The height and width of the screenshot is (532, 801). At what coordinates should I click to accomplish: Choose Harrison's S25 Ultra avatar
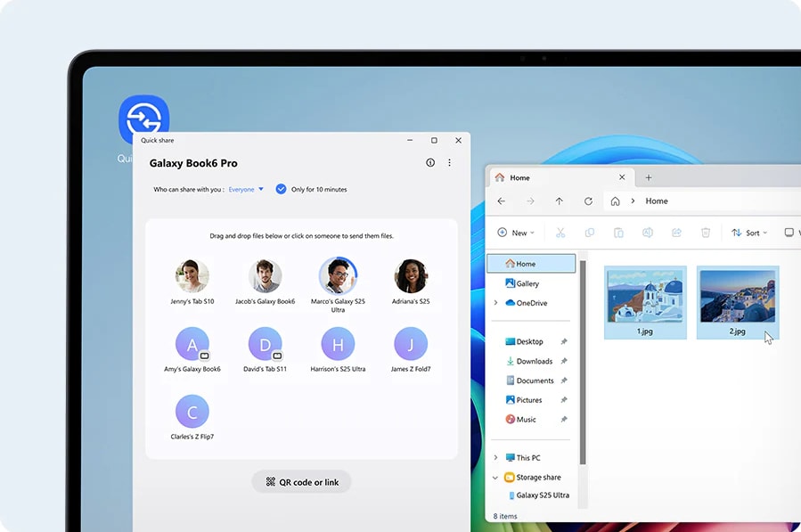click(338, 344)
